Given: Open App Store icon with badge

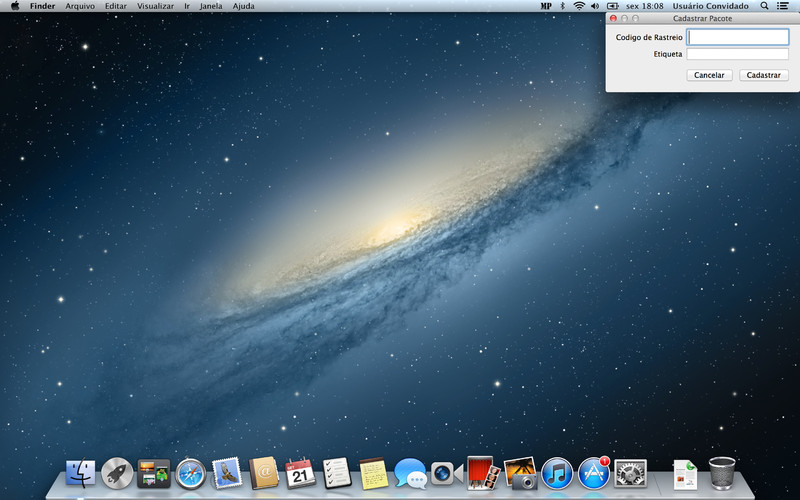Looking at the screenshot, I should [x=593, y=473].
